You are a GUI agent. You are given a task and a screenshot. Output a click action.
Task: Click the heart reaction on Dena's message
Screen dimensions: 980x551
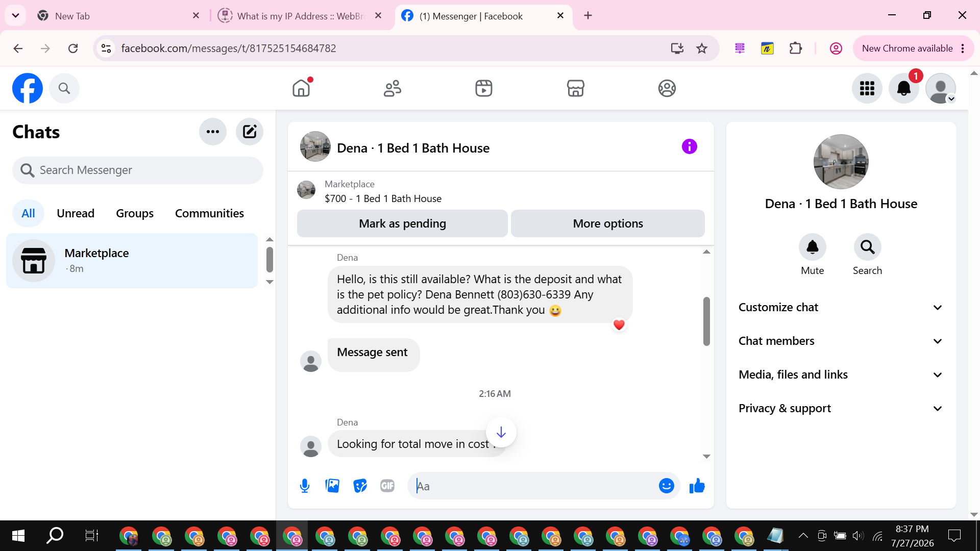click(x=619, y=325)
